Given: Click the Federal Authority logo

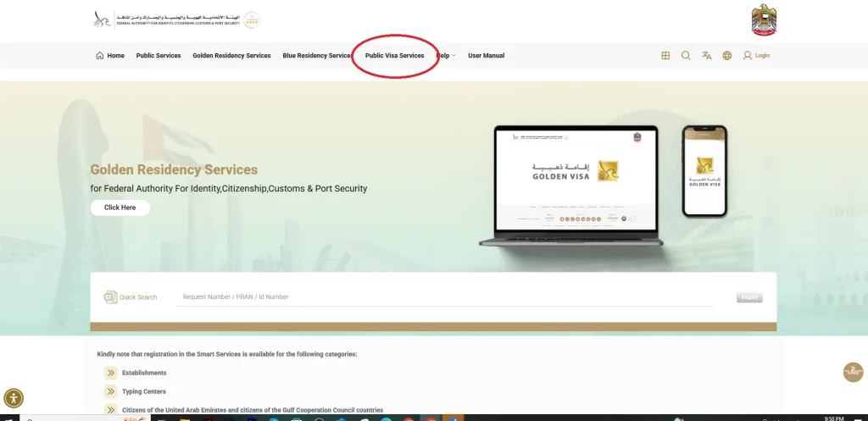Looking at the screenshot, I should [x=167, y=19].
